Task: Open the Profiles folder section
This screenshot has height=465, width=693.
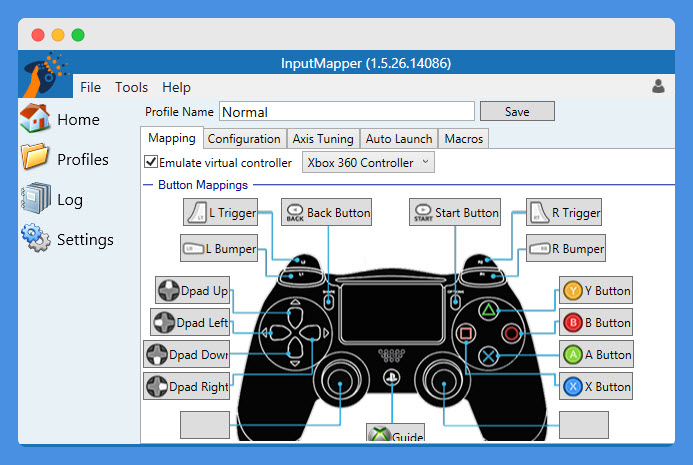Action: pyautogui.click(x=65, y=159)
